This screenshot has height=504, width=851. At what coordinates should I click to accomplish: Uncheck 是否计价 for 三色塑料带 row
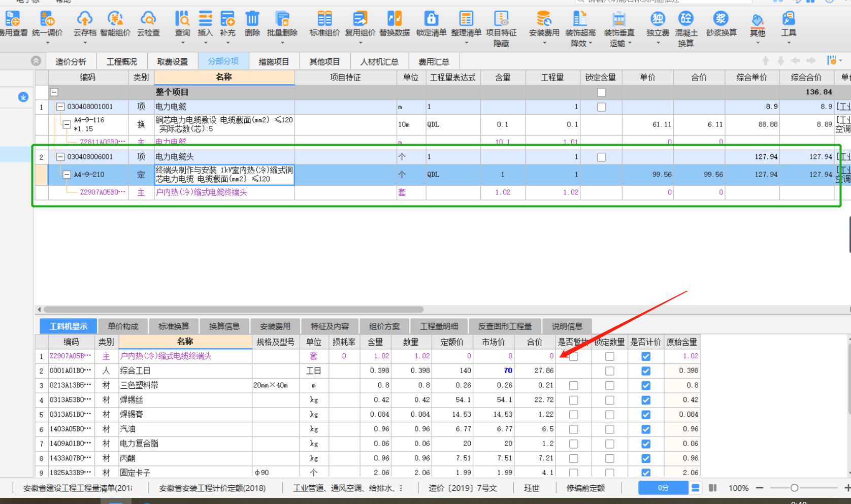pyautogui.click(x=645, y=386)
